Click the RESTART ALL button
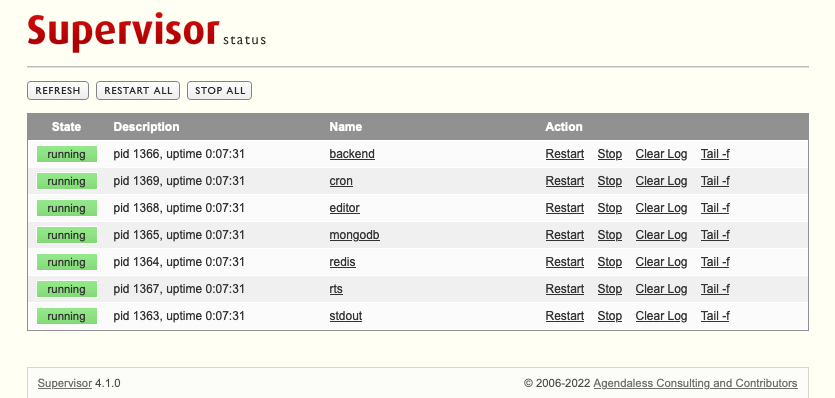The image size is (835, 398). (x=138, y=91)
